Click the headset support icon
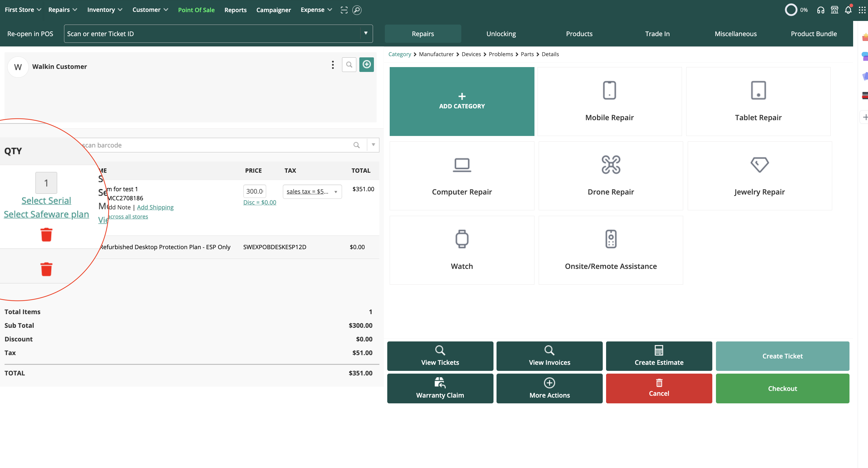Image resolution: width=868 pixels, height=468 pixels. click(x=820, y=10)
